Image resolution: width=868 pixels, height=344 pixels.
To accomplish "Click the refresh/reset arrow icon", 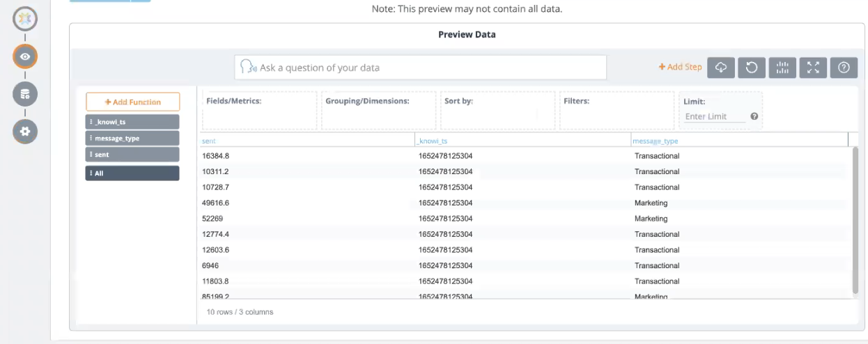I will [x=752, y=68].
